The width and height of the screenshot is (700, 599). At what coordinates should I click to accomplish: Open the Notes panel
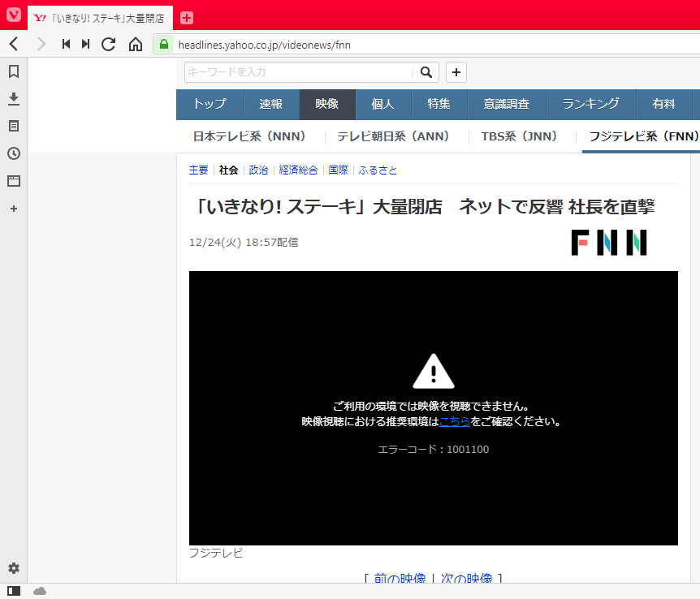[12, 123]
